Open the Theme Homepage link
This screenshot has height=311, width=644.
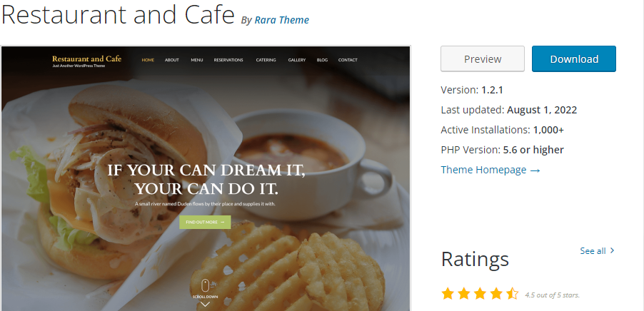tap(490, 170)
